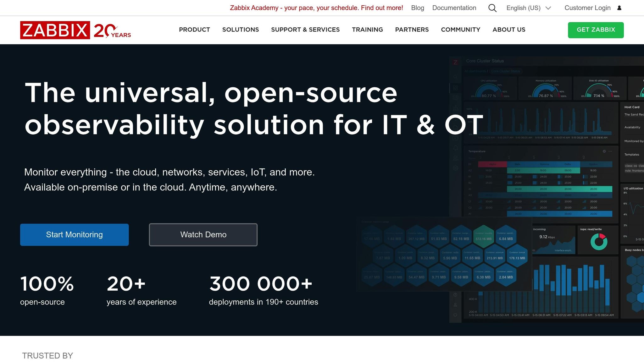This screenshot has height=362, width=644.
Task: Click the green GET ZABBIX button
Action: (596, 30)
